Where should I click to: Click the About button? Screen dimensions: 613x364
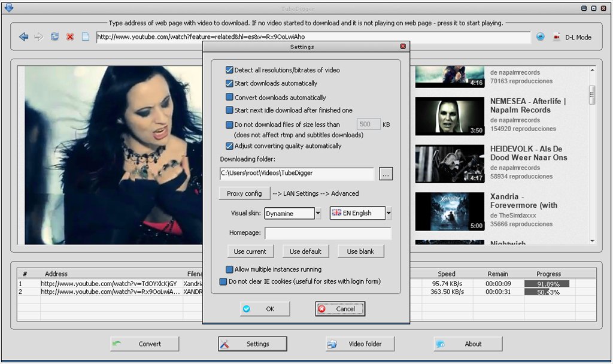(x=468, y=344)
